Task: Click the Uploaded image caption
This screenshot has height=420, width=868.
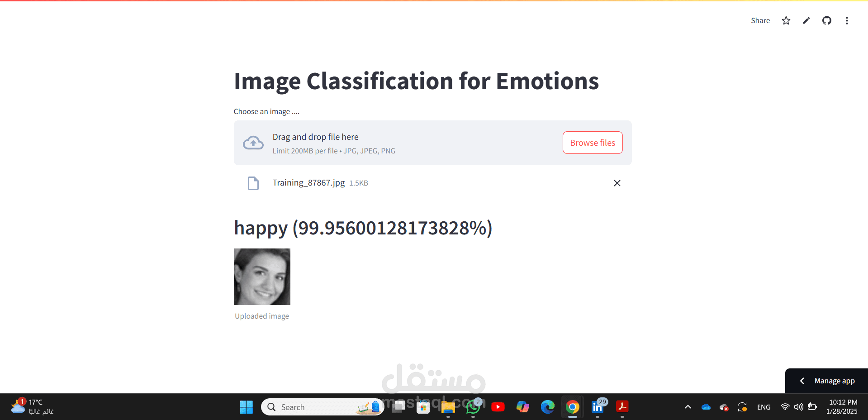Action: [262, 316]
